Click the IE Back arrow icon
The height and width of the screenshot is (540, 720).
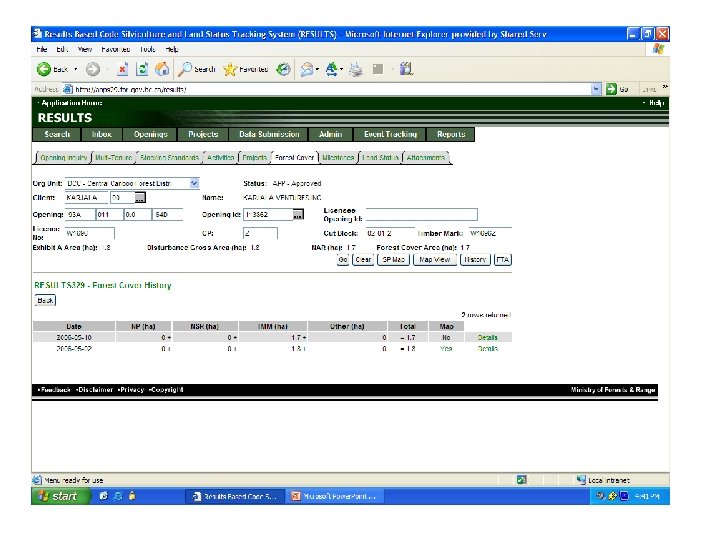coord(44,69)
